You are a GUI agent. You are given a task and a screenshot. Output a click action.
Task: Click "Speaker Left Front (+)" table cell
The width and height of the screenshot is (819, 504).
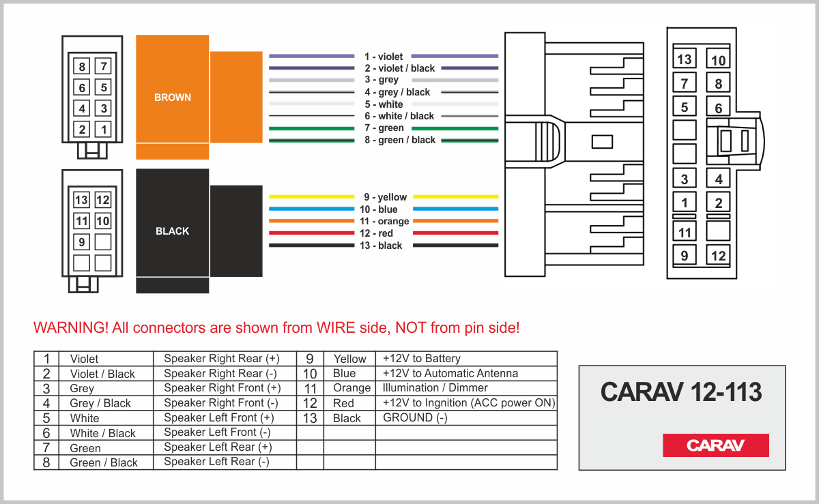pos(224,418)
